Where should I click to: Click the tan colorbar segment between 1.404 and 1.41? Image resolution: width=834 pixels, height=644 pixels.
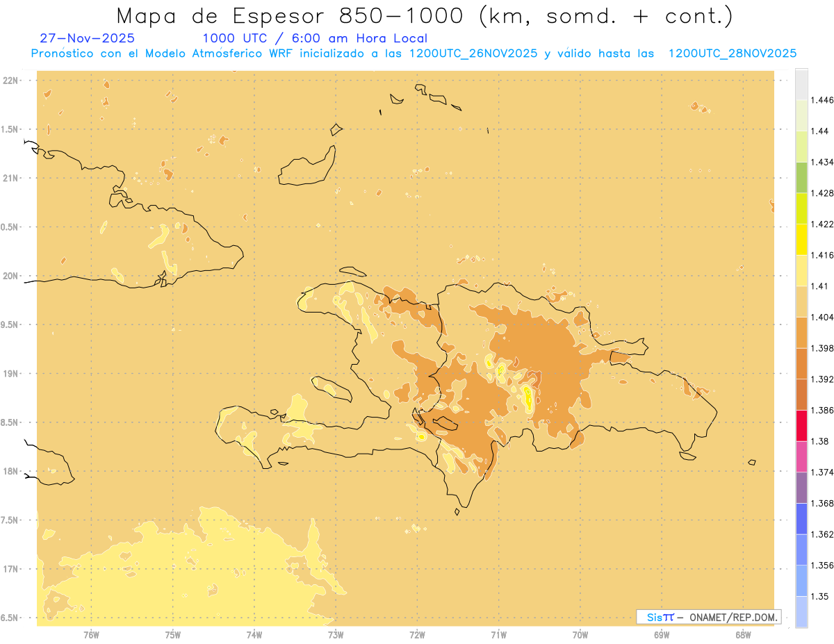[x=801, y=301]
